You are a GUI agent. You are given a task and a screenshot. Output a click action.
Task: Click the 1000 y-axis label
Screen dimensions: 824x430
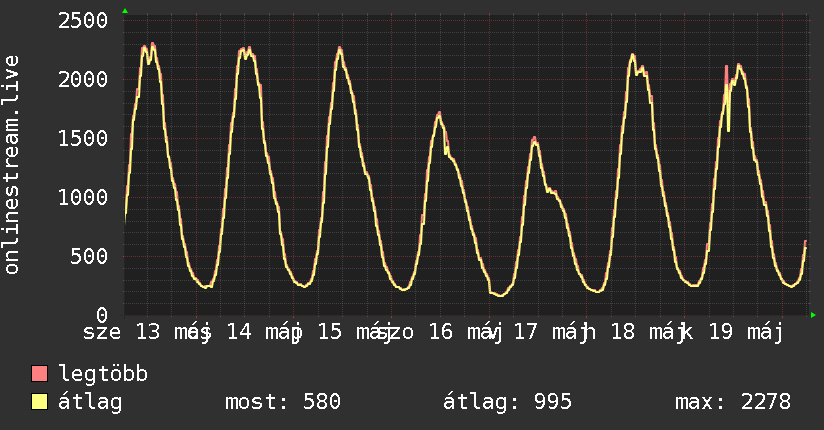coord(83,197)
